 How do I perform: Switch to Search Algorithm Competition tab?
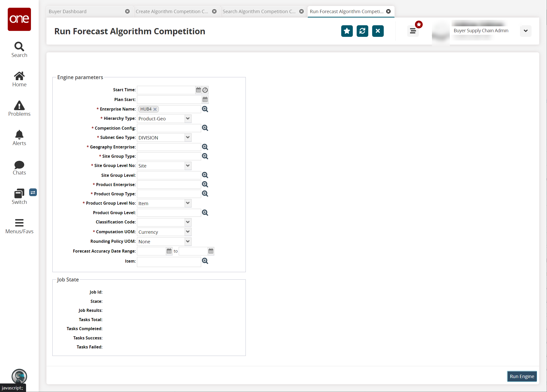coord(259,11)
